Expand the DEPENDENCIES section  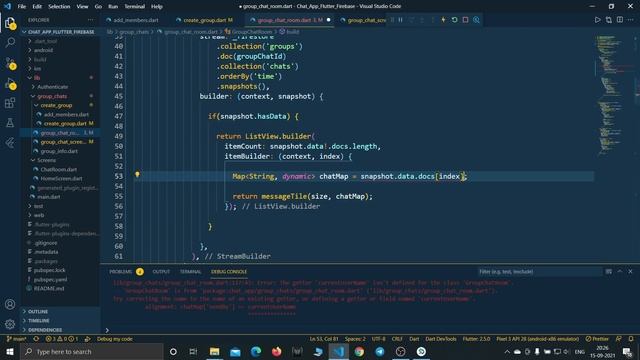45,330
